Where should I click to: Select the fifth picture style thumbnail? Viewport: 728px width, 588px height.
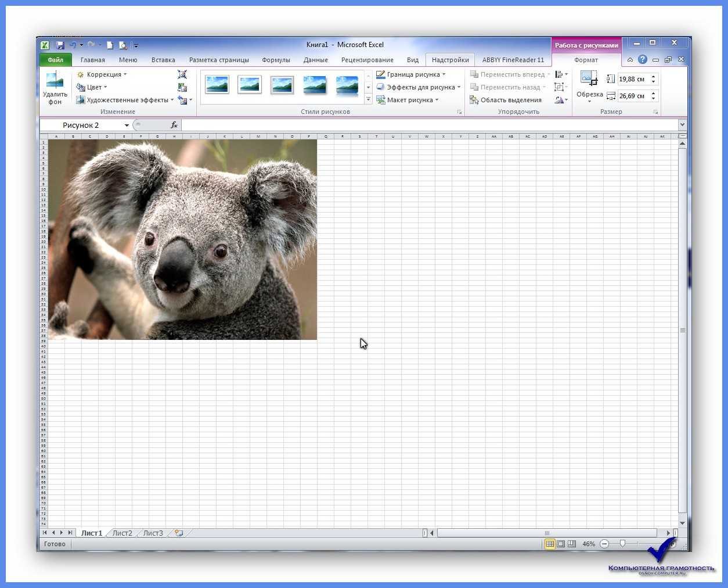(347, 84)
